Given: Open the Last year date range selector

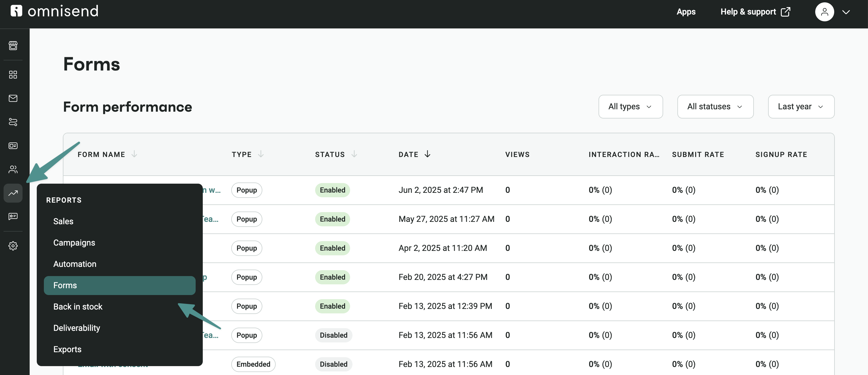Looking at the screenshot, I should coord(801,106).
